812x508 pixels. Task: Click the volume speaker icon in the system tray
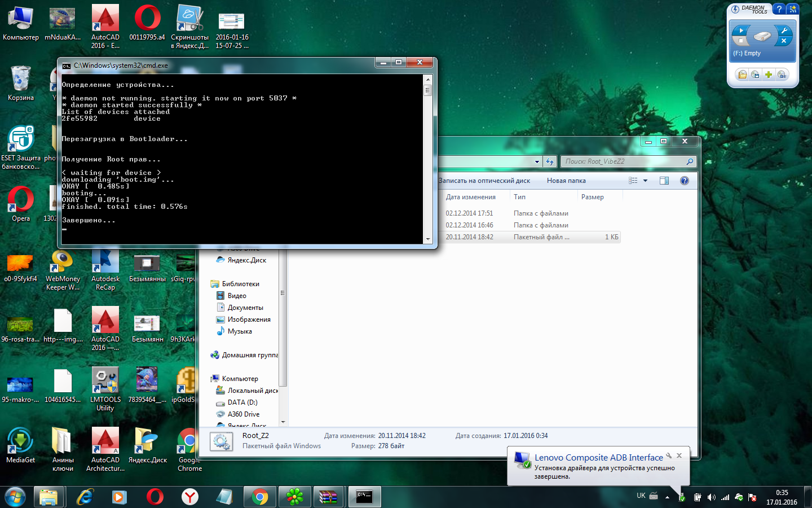[711, 497]
